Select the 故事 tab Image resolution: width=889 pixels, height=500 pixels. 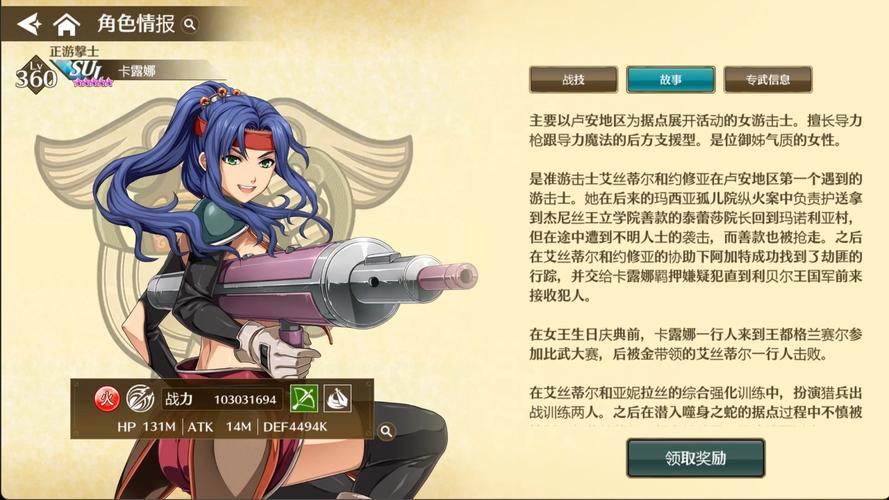[671, 79]
